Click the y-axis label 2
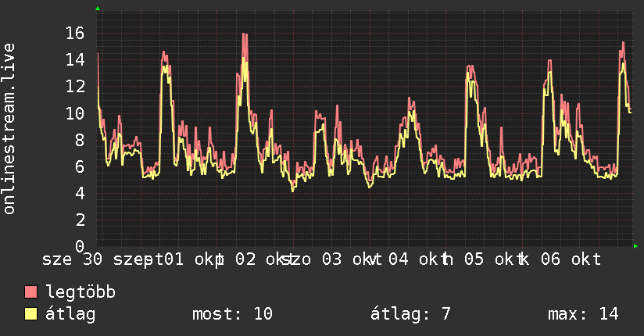The image size is (644, 336). pyautogui.click(x=80, y=220)
